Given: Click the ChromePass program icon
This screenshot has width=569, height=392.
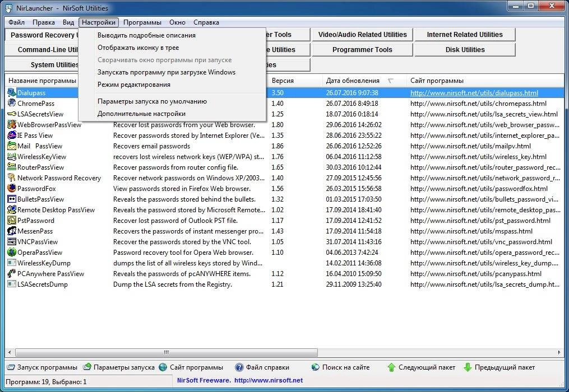Looking at the screenshot, I should pos(12,104).
